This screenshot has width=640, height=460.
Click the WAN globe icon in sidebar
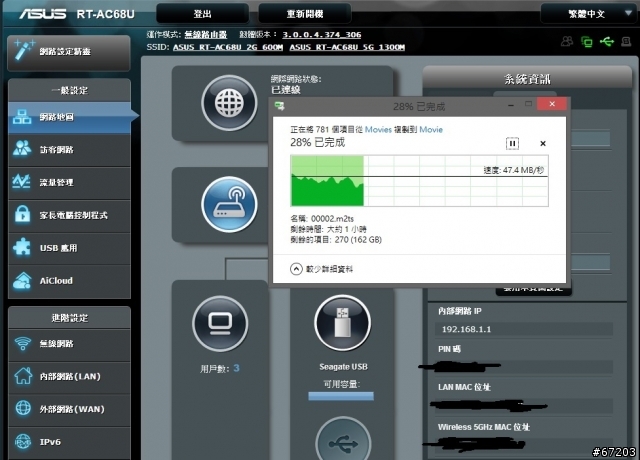pos(23,408)
